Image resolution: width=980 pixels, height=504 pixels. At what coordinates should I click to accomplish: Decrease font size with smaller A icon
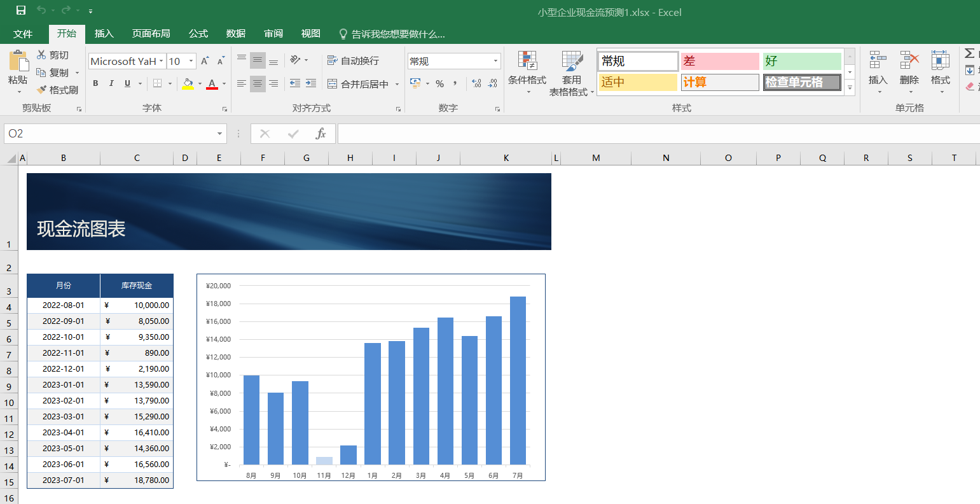coord(221,61)
